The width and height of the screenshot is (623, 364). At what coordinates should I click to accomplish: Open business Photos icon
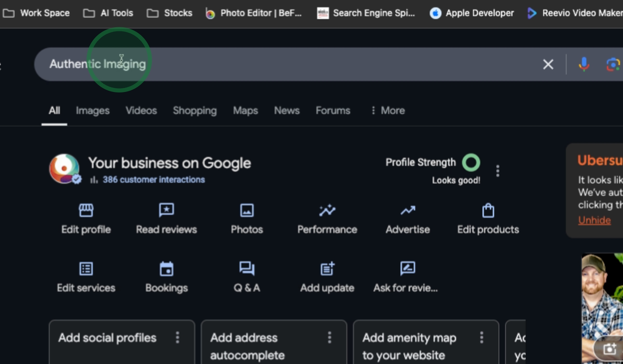coord(247,210)
